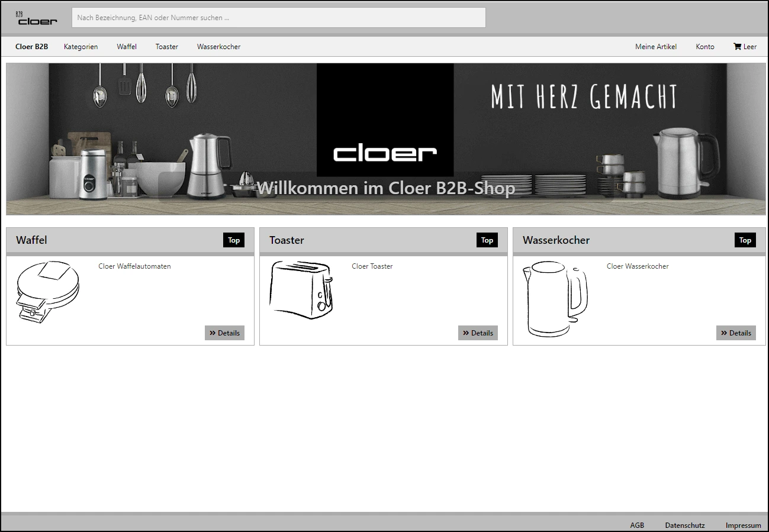Click the kettle drawing thumbnail
Screen dimensions: 769x532
tap(555, 298)
